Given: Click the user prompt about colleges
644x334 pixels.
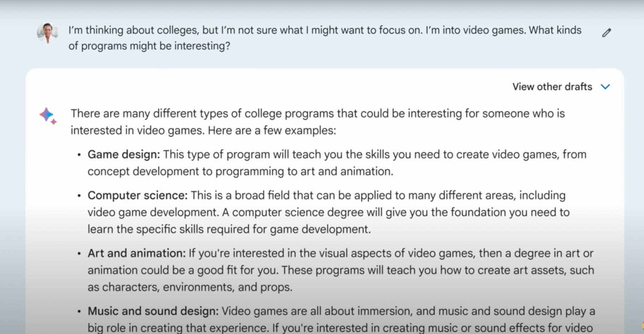Looking at the screenshot, I should (x=325, y=38).
